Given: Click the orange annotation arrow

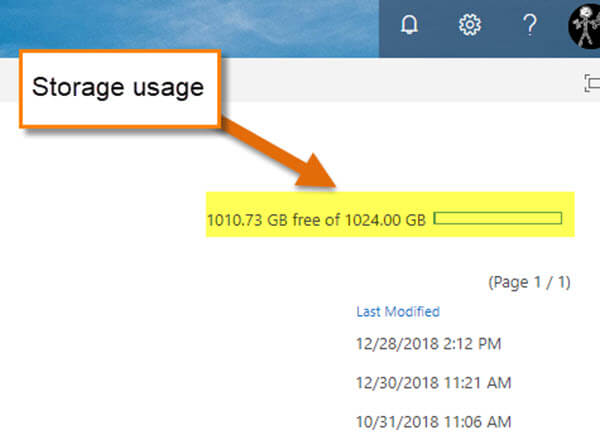Looking at the screenshot, I should coord(279,153).
